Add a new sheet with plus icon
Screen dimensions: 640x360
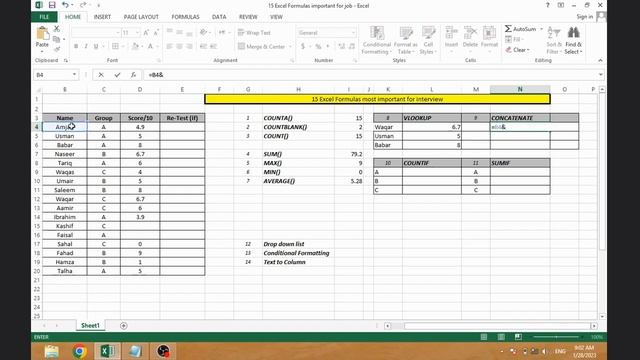tap(124, 325)
